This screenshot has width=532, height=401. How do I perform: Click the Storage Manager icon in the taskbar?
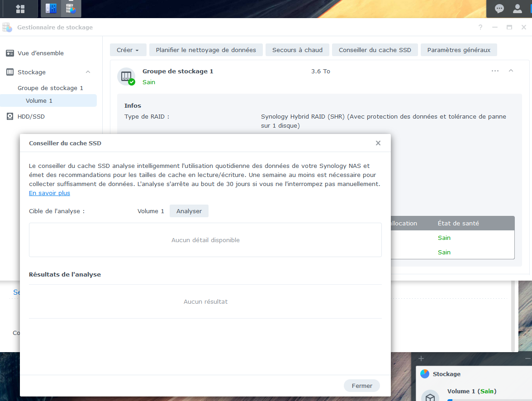coord(70,9)
